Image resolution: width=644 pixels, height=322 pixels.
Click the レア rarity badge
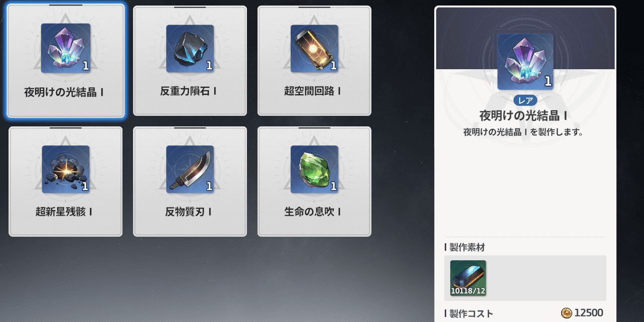pyautogui.click(x=525, y=100)
